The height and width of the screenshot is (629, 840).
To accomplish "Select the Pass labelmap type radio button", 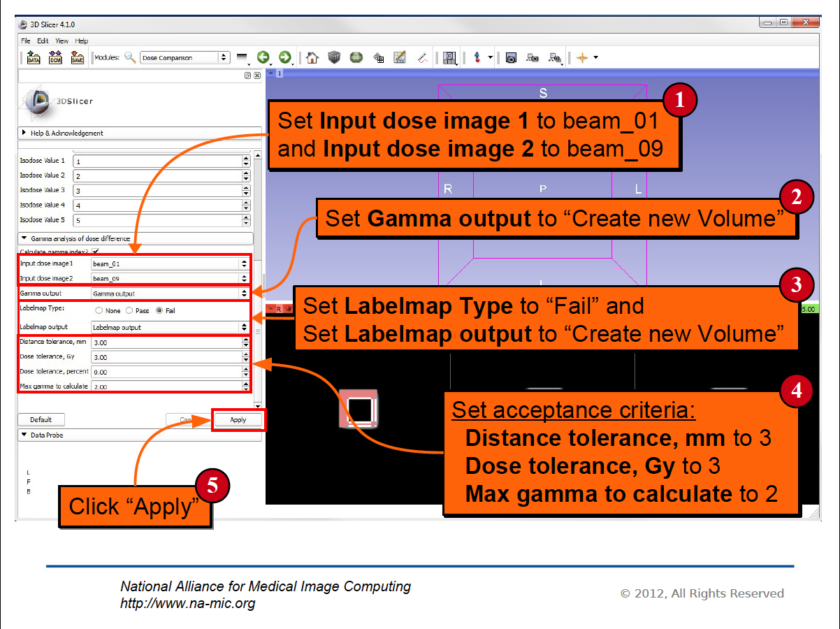I will coord(129,310).
